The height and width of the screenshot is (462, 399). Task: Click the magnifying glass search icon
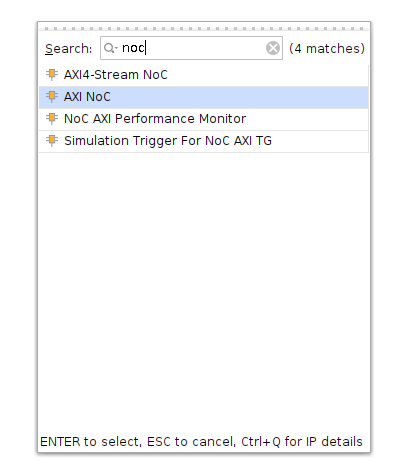coord(108,48)
